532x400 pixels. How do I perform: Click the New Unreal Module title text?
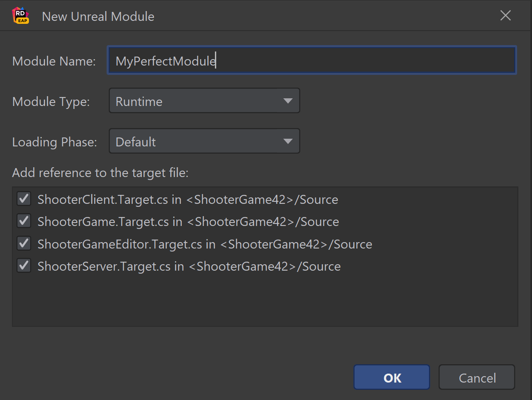[98, 16]
